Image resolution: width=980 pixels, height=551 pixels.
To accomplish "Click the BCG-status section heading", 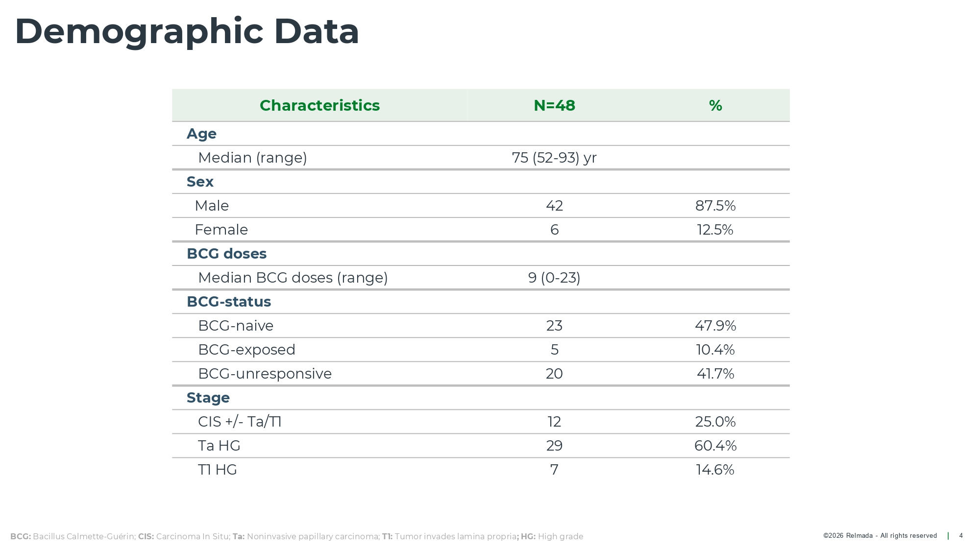I will click(228, 302).
